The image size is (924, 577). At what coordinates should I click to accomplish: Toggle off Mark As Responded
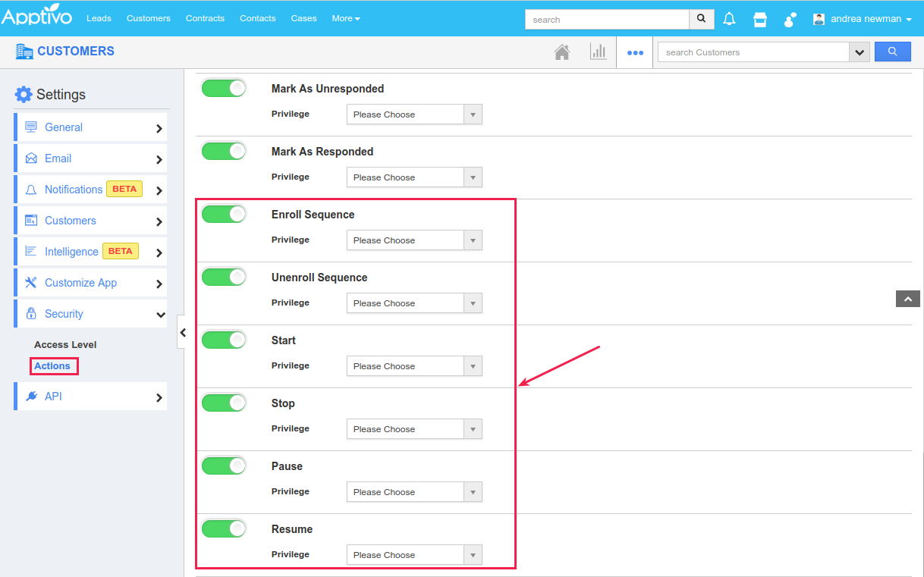coord(224,151)
